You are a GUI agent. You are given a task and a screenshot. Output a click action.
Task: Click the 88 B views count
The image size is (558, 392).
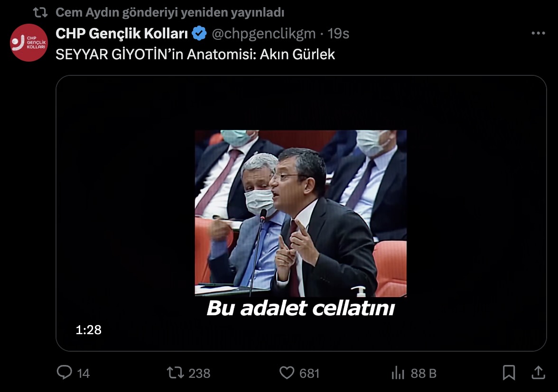423,373
